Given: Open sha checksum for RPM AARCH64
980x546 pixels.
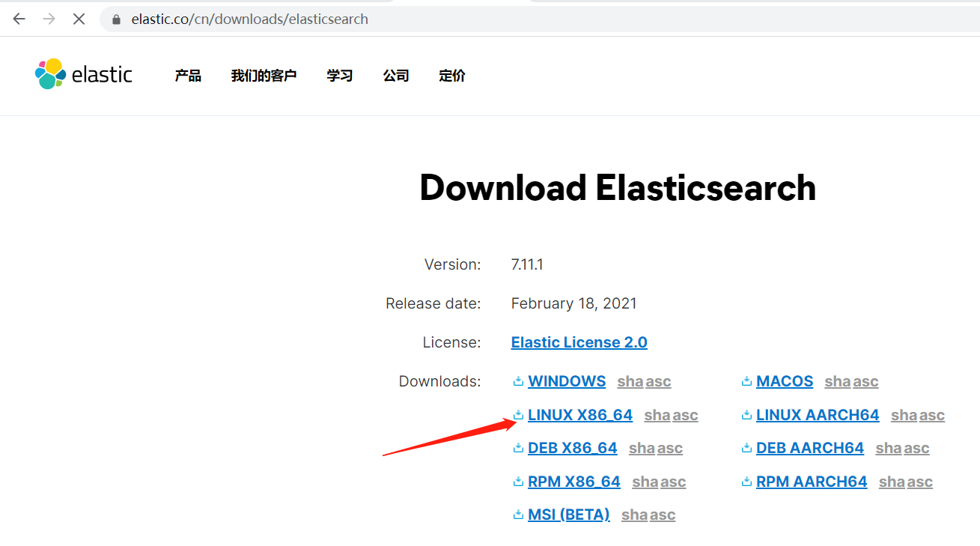Looking at the screenshot, I should coord(892,482).
